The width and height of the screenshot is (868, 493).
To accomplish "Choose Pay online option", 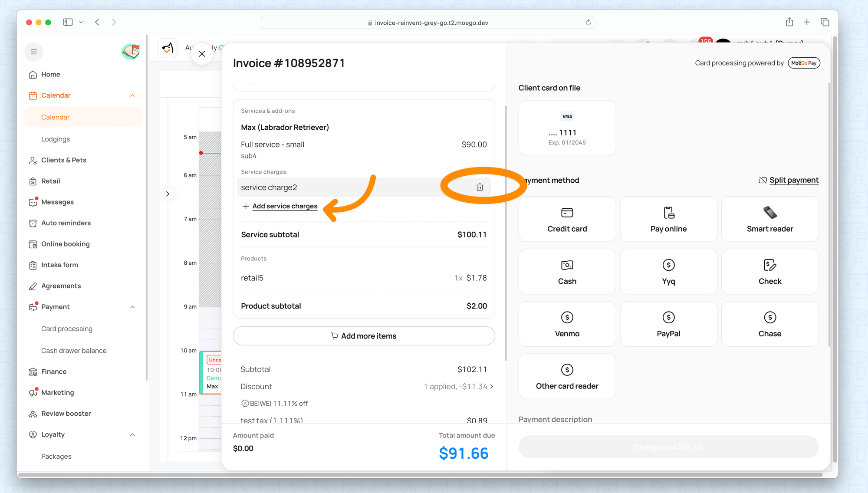I will pyautogui.click(x=668, y=219).
